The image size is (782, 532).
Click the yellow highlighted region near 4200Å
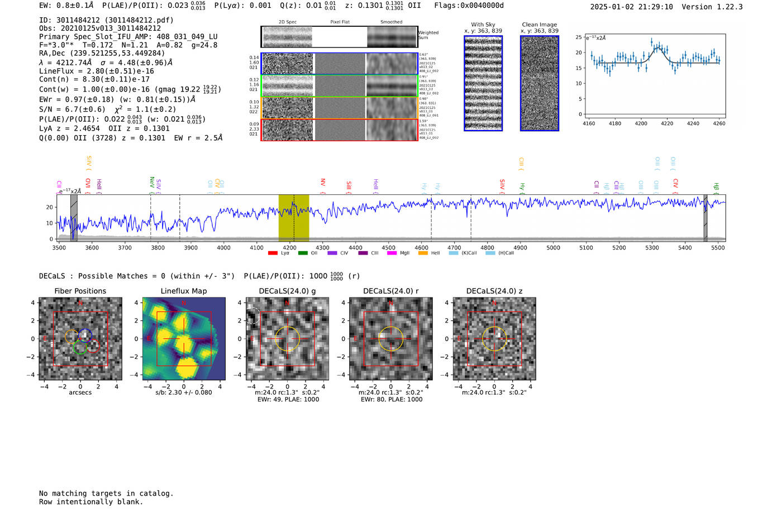pos(294,218)
